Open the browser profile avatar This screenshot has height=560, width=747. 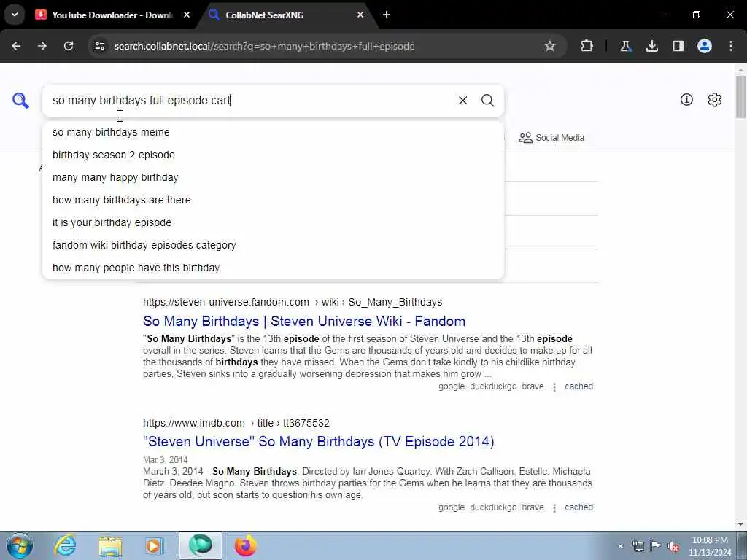point(705,46)
